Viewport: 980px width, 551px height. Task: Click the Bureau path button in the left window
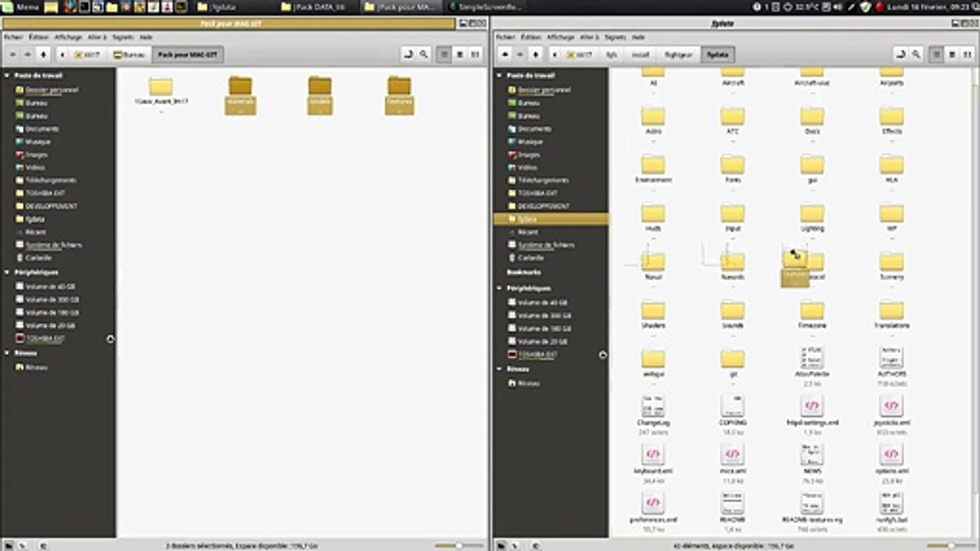128,54
